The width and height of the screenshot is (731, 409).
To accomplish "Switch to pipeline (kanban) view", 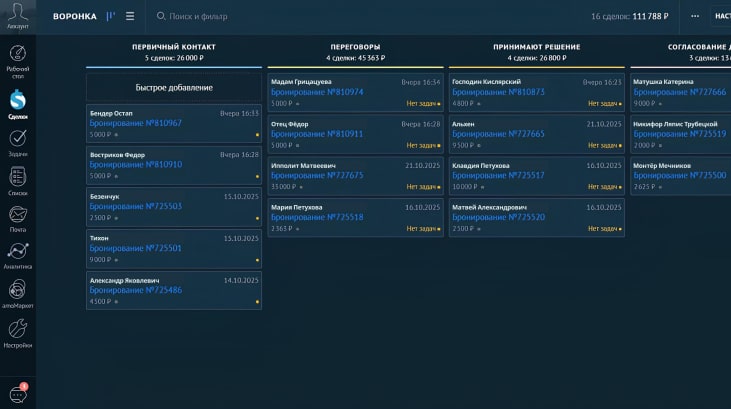I will 110,16.
